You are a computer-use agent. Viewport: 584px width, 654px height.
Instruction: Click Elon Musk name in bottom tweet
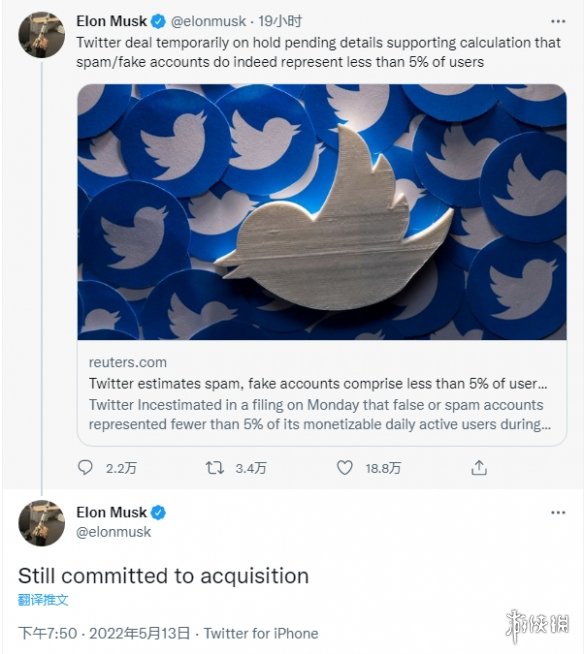point(111,512)
